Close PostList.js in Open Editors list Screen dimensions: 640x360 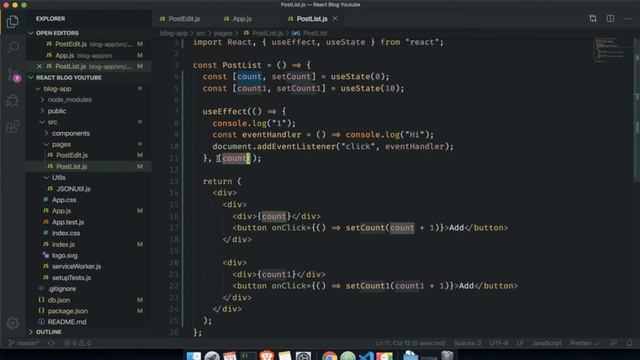click(x=39, y=66)
